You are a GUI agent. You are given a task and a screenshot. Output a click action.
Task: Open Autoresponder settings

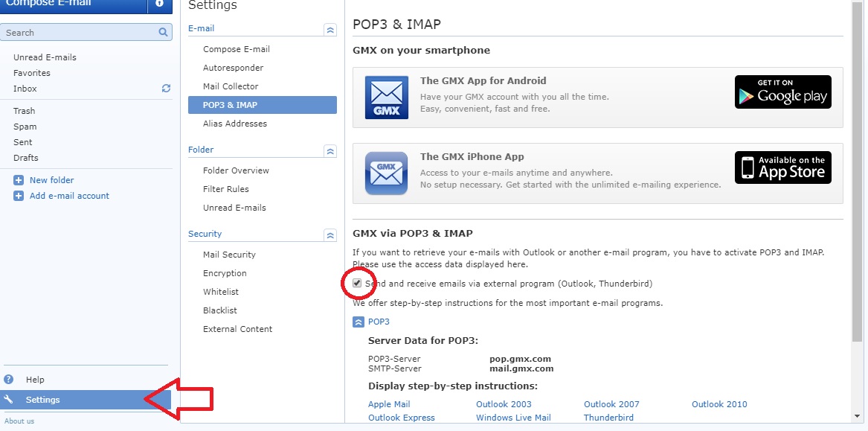[x=233, y=68]
